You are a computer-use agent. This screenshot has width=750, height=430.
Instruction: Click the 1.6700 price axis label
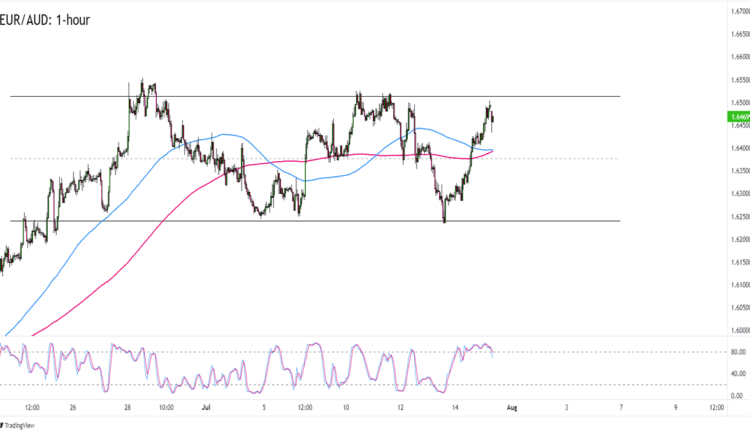click(736, 11)
